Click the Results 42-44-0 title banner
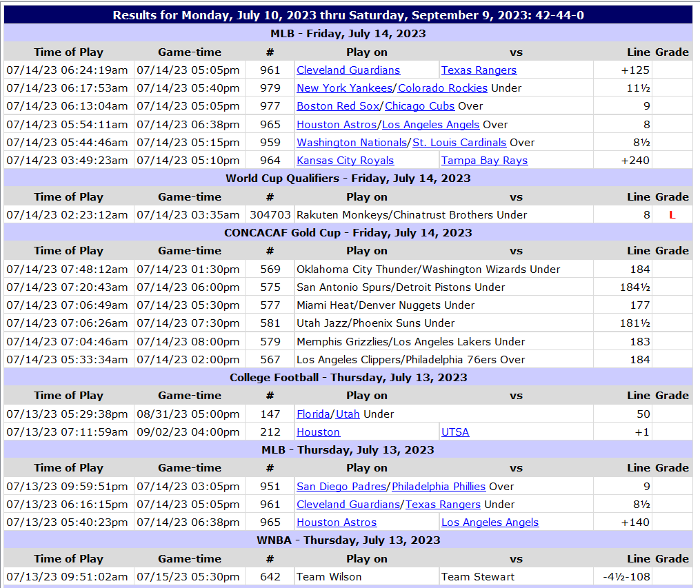The width and height of the screenshot is (700, 588). coord(348,15)
